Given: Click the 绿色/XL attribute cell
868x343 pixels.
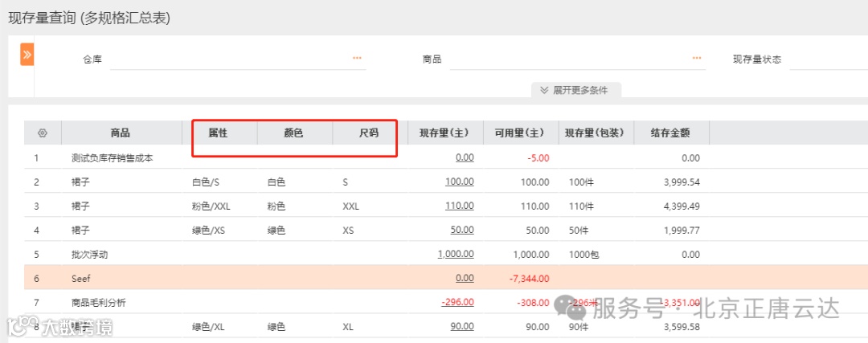Looking at the screenshot, I should (207, 327).
